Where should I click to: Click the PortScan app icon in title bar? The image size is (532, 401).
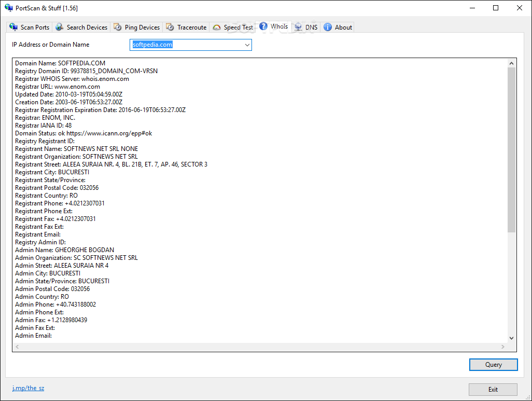(8, 8)
